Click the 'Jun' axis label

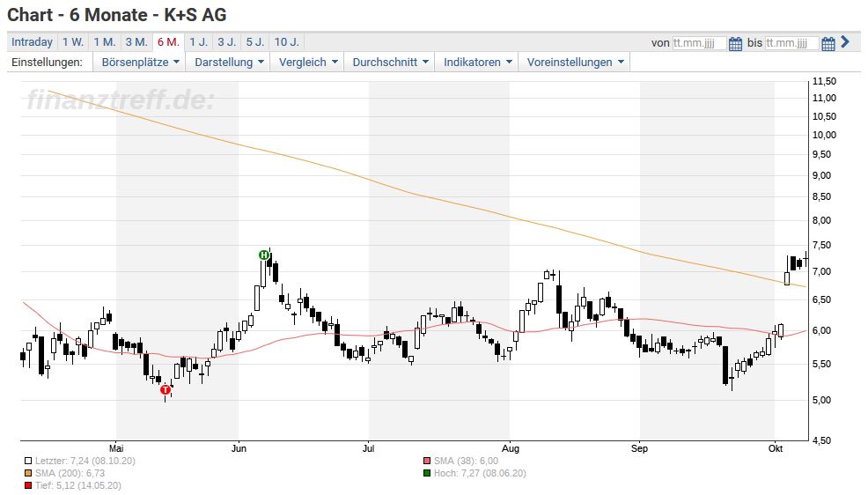[x=239, y=448]
